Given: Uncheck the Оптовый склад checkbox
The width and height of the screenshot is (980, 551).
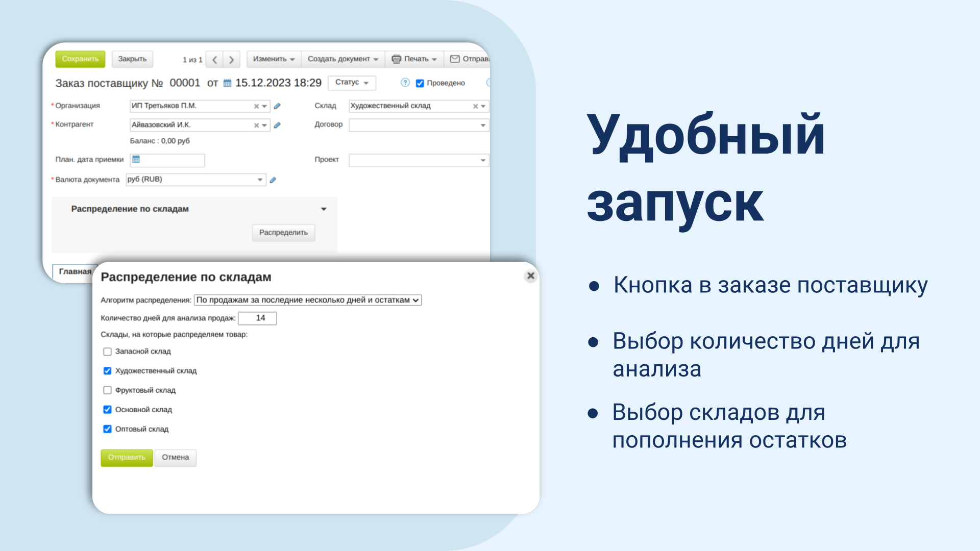Looking at the screenshot, I should pos(107,429).
